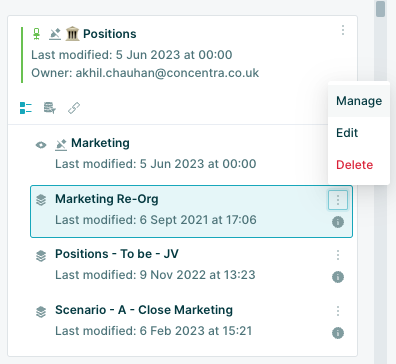Click the bank building icon next to Positions
This screenshot has height=364, width=396.
pyautogui.click(x=72, y=34)
